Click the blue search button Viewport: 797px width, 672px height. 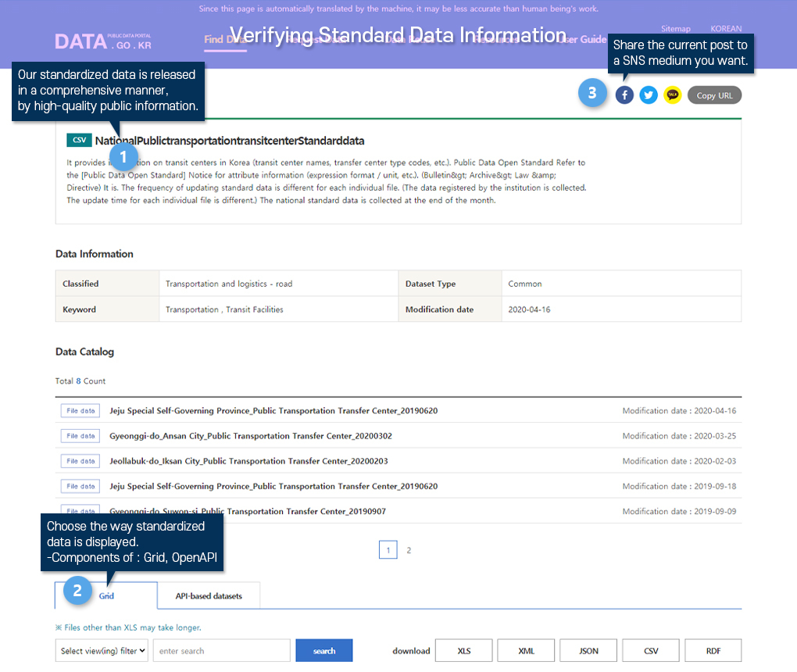pos(323,651)
